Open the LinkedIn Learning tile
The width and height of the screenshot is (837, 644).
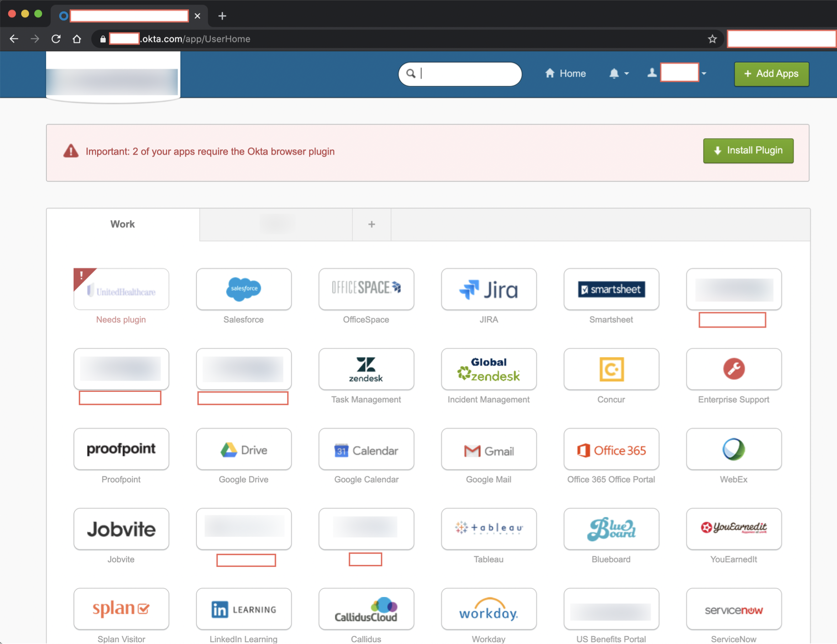pos(243,609)
